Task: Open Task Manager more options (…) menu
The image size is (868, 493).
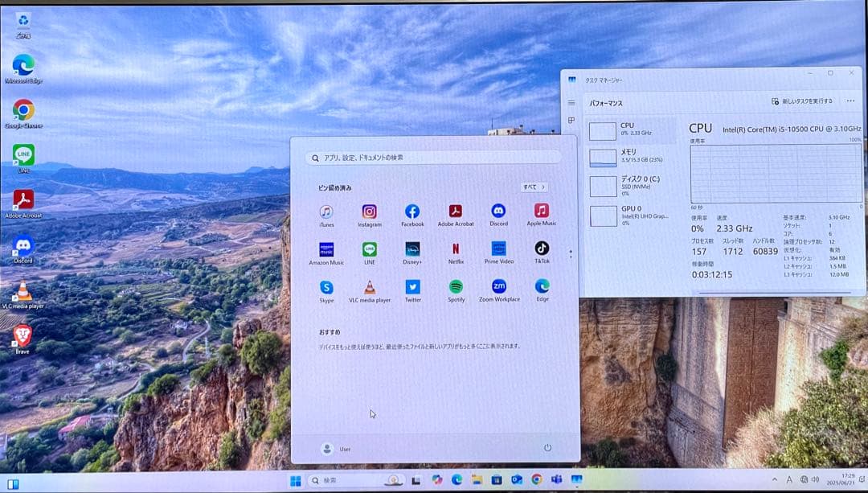Action: pos(850,101)
